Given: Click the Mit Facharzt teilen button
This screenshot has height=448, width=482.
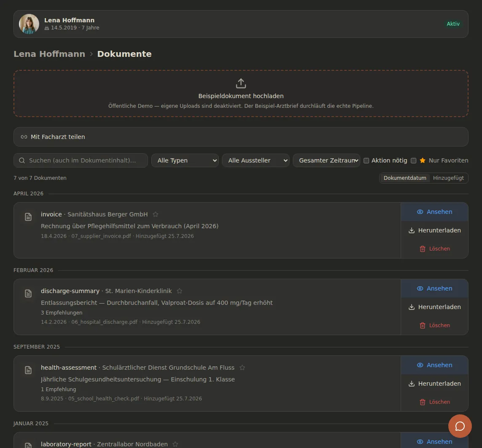Looking at the screenshot, I should (241, 137).
